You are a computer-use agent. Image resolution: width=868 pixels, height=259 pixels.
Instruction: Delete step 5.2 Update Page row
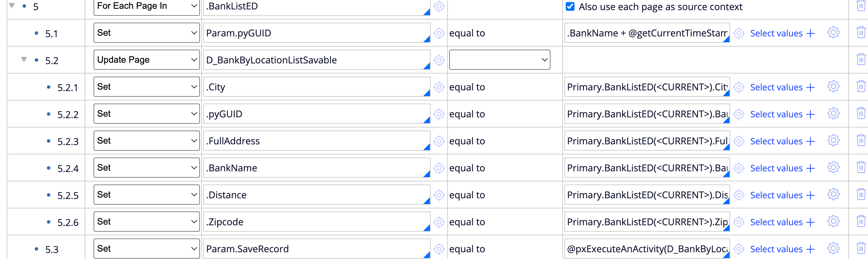point(861,60)
